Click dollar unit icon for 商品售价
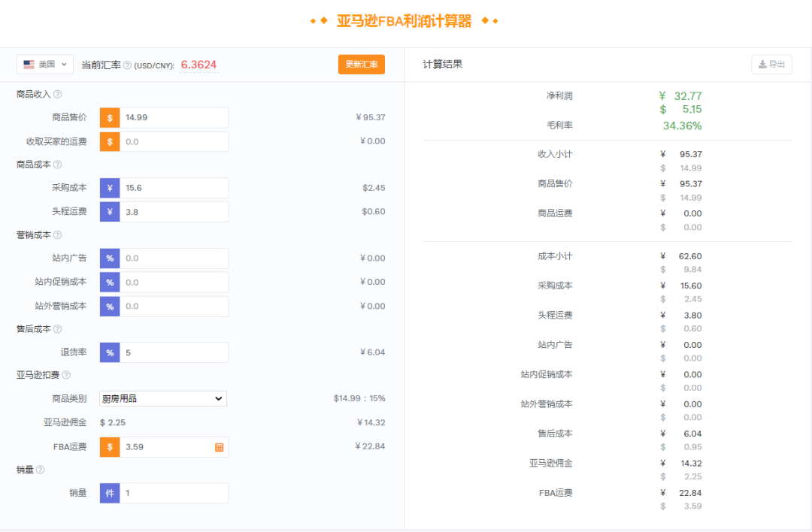 coord(110,118)
